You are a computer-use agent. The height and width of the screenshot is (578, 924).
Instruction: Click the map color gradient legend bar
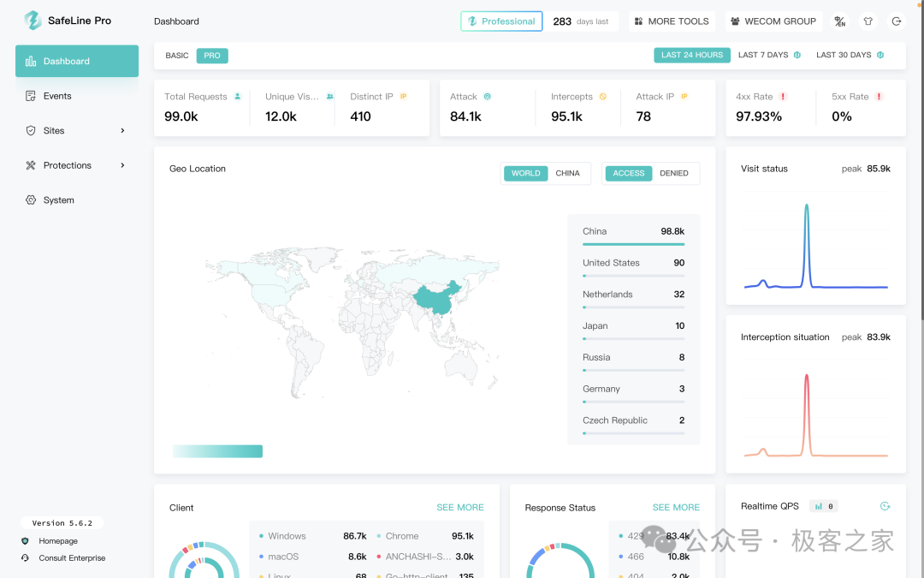217,451
